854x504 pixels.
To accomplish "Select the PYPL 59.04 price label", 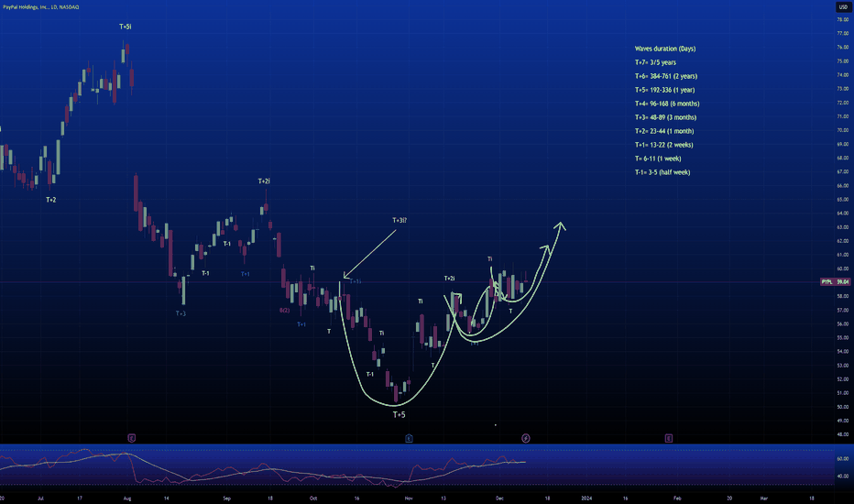I will (x=836, y=281).
